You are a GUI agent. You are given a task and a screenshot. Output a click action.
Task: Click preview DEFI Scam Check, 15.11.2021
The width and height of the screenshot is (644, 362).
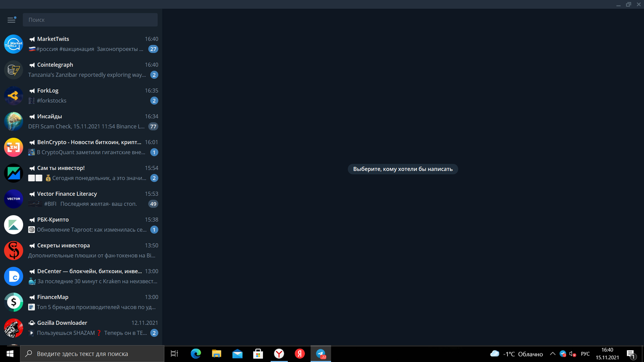(x=86, y=127)
